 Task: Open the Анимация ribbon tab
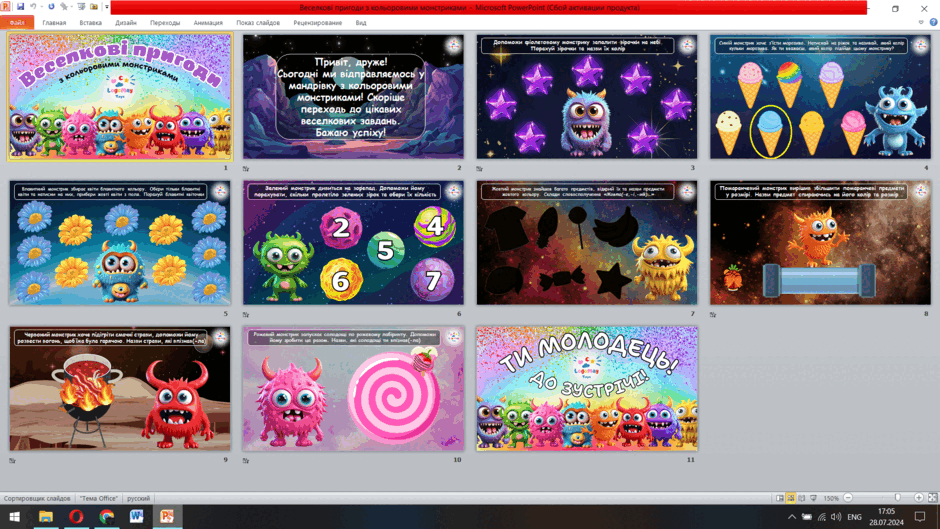(208, 23)
